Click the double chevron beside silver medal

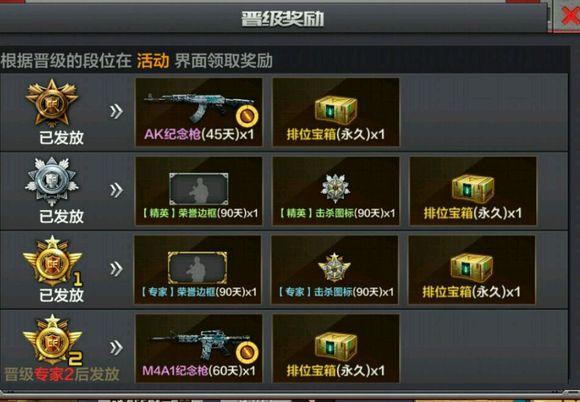(x=116, y=190)
